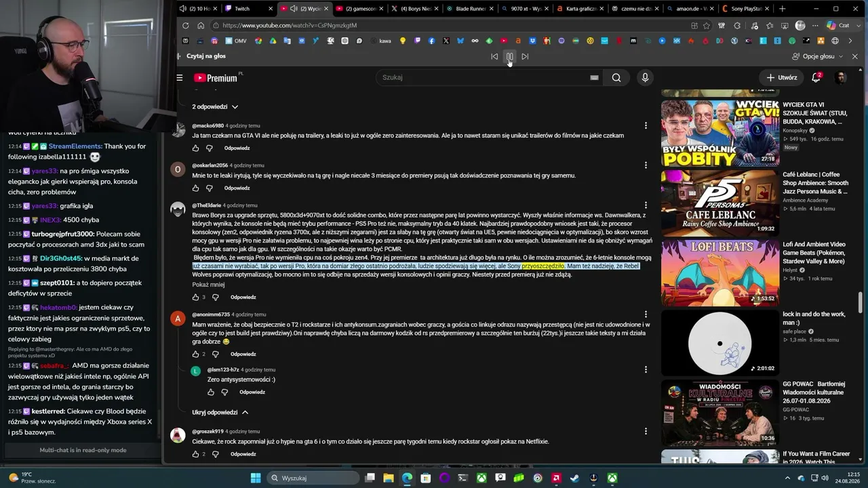
Task: Switch to the Blade Runner browser tab
Action: click(x=470, y=9)
